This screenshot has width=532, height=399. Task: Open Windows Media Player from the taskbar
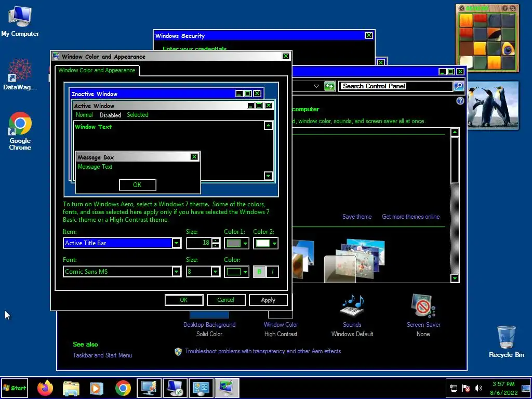97,388
